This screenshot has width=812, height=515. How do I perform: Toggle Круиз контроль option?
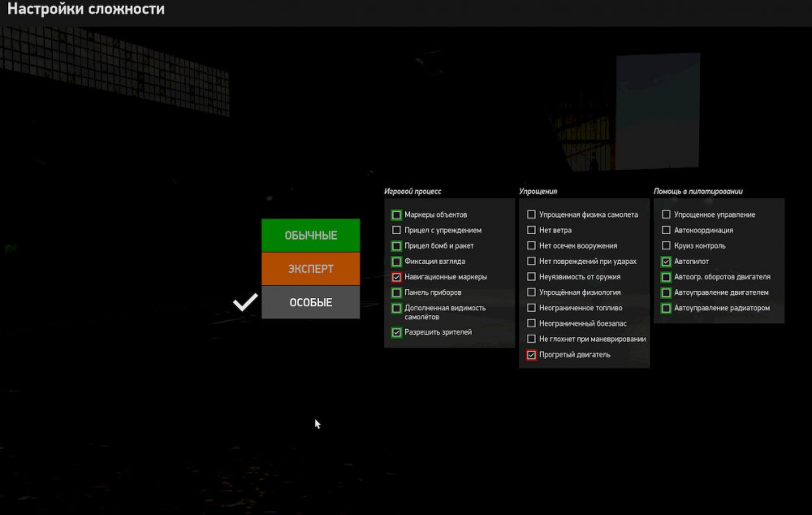click(666, 245)
